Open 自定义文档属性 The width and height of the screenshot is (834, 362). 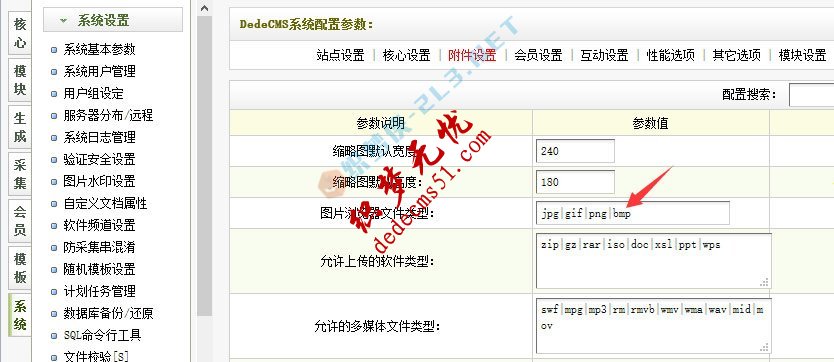105,204
